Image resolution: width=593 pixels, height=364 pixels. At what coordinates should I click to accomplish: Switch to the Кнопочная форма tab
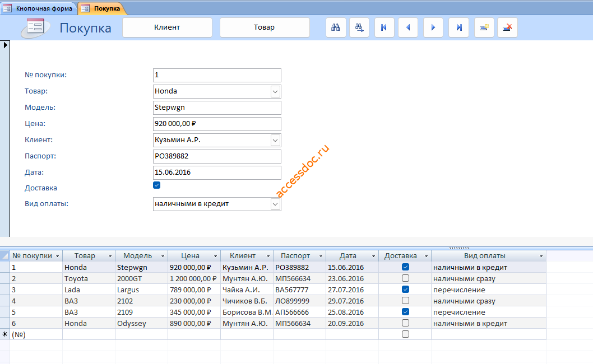click(39, 8)
